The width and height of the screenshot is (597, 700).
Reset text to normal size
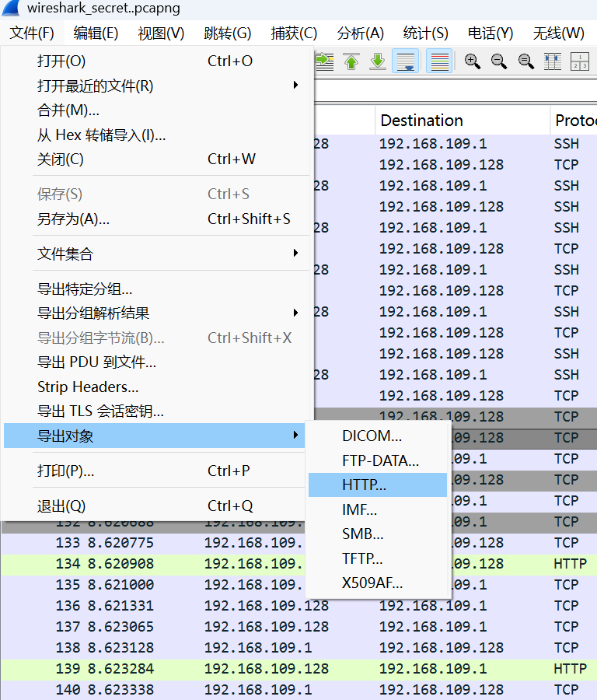point(525,61)
